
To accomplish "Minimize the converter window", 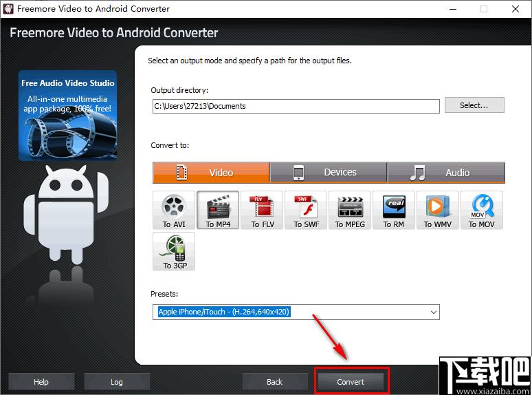I will (x=453, y=9).
